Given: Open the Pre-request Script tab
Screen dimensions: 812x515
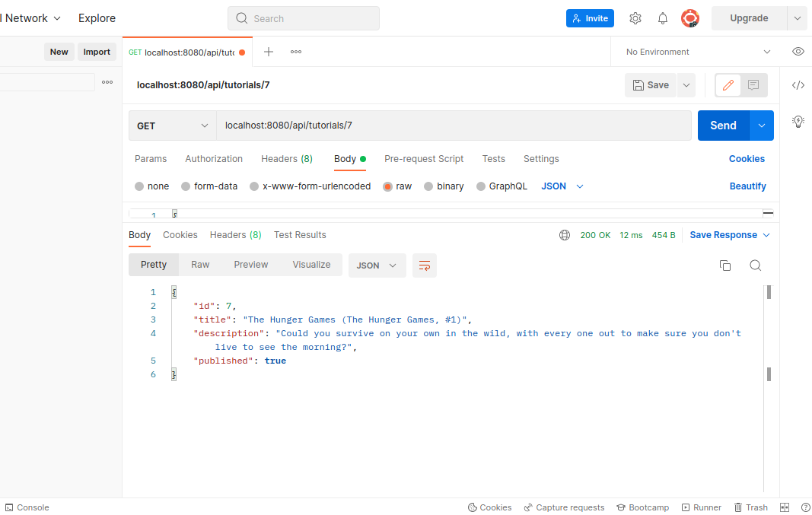Looking at the screenshot, I should pos(424,159).
